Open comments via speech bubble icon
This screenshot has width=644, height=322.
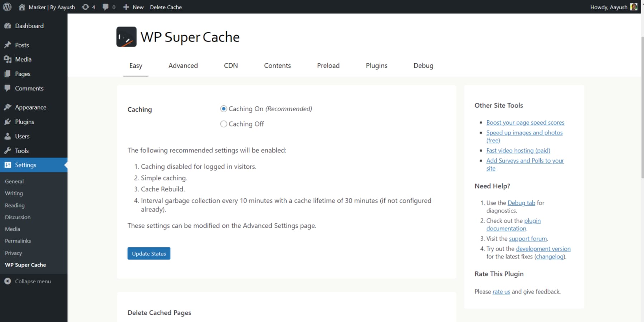(x=106, y=7)
